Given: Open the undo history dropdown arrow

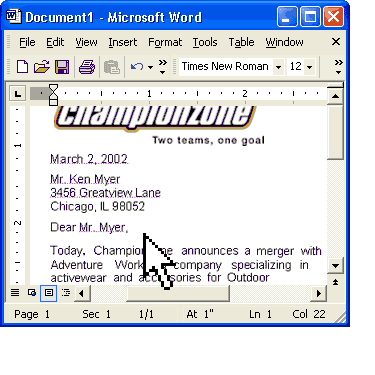Looking at the screenshot, I should pos(150,67).
